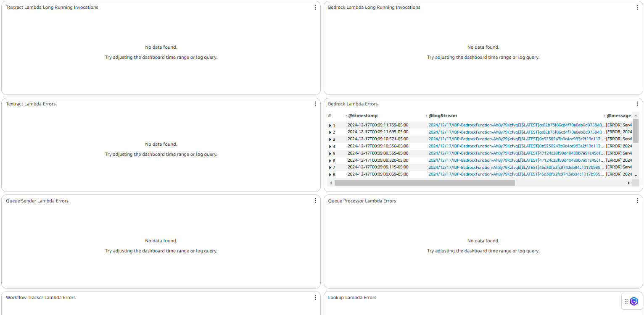Open the Workflow Tracker Lambda Errors widget menu

(315, 297)
